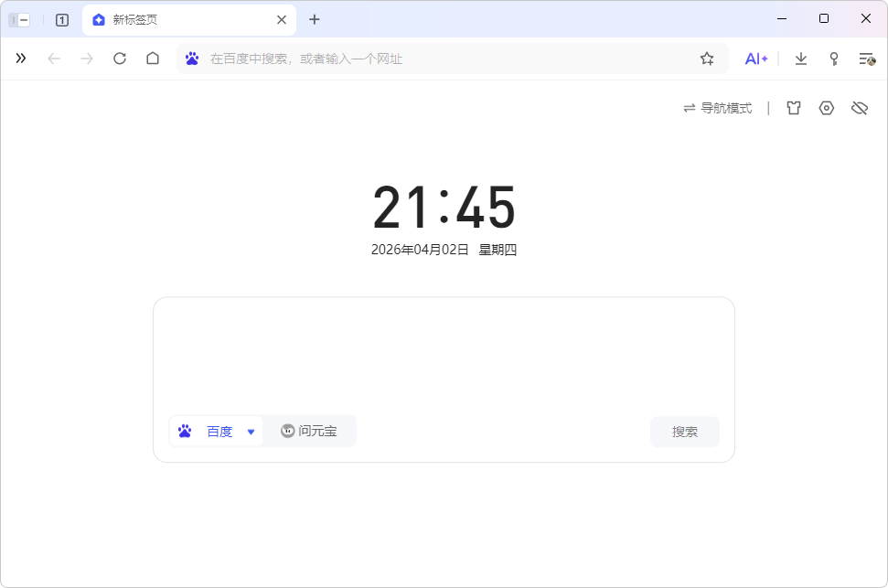Image resolution: width=888 pixels, height=588 pixels.
Task: Open the downloads panel icon
Action: [801, 59]
